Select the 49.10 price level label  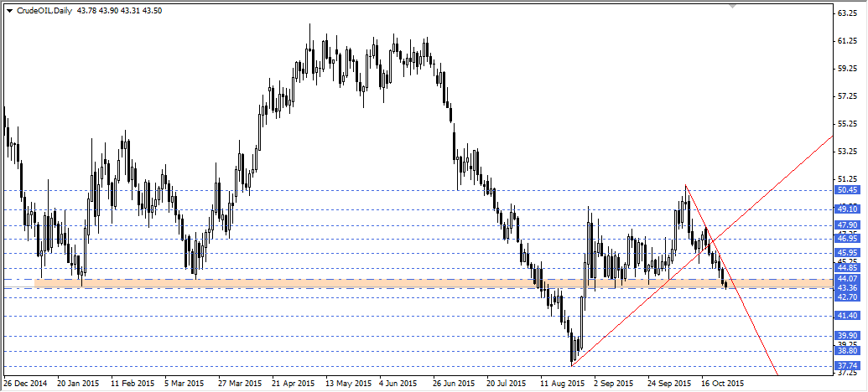pos(847,209)
